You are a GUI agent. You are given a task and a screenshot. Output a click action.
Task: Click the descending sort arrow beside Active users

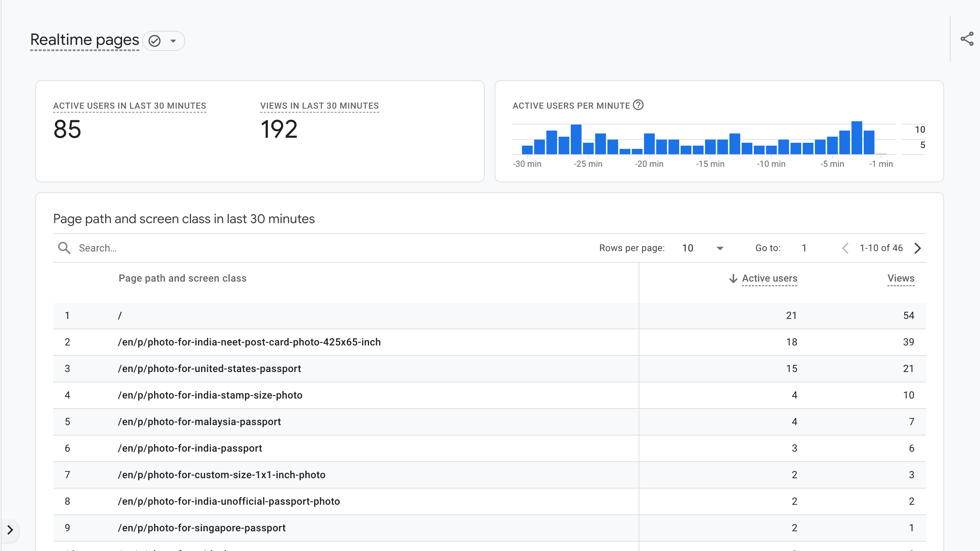point(733,278)
